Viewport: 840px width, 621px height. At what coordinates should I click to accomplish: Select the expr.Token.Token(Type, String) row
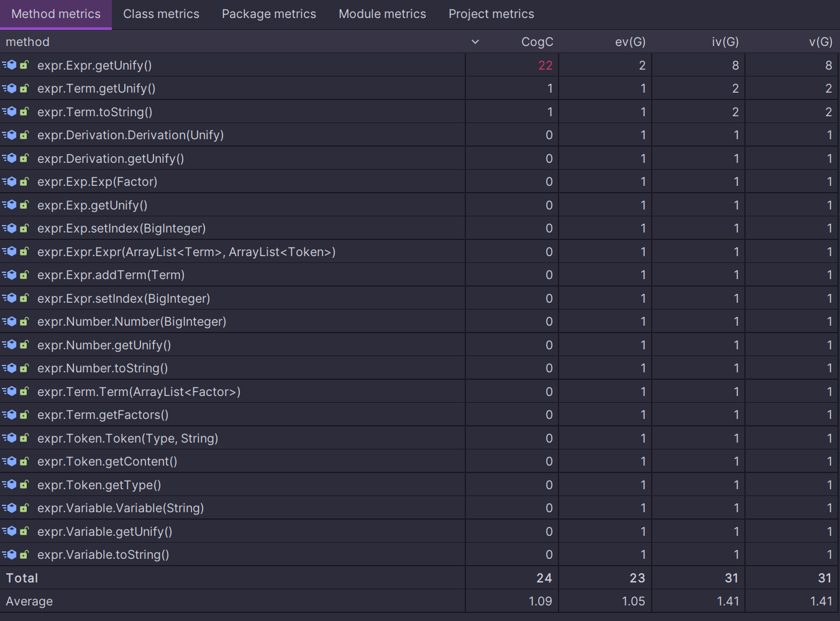[127, 438]
